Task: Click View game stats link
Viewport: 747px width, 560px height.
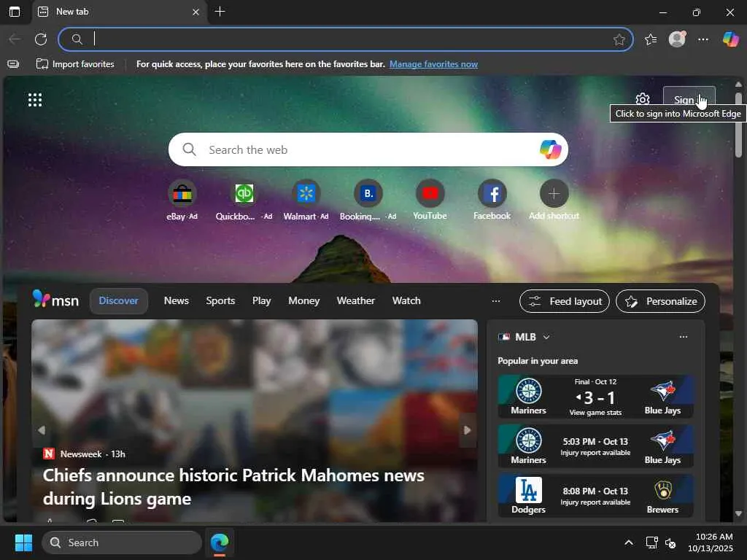Action: pos(595,413)
